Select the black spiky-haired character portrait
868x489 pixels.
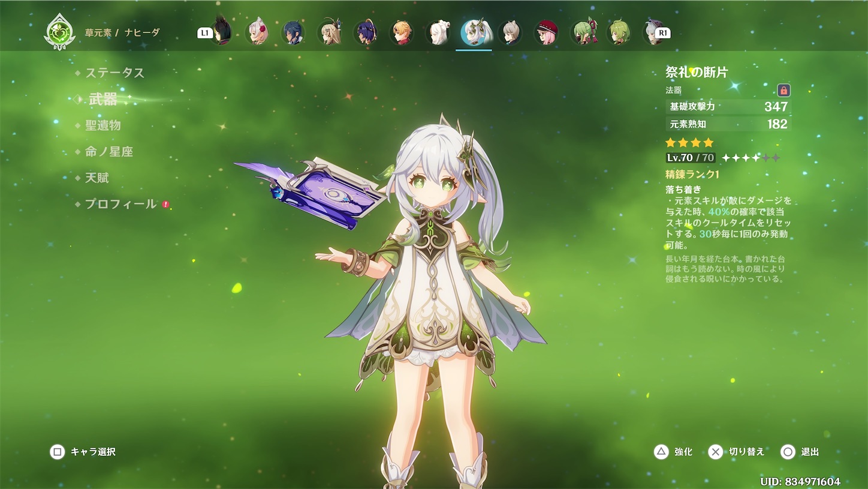tap(222, 32)
